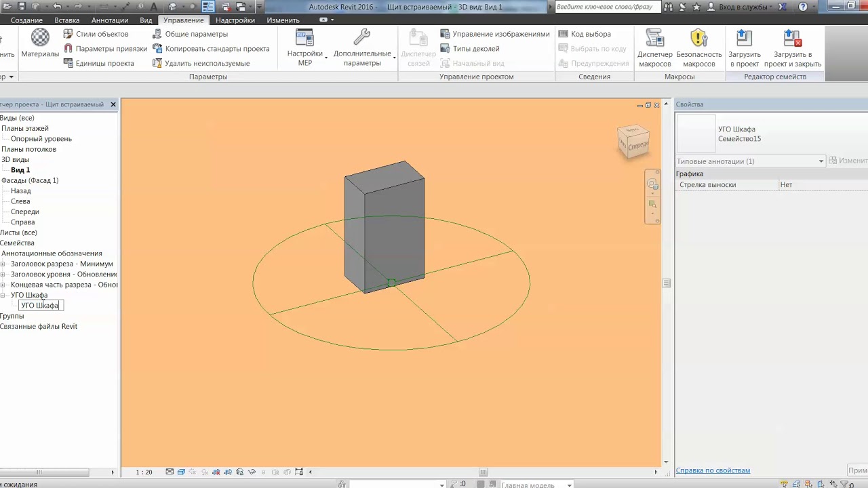Click the view scale 1 : 20
The width and height of the screenshot is (868, 488).
pos(144,472)
